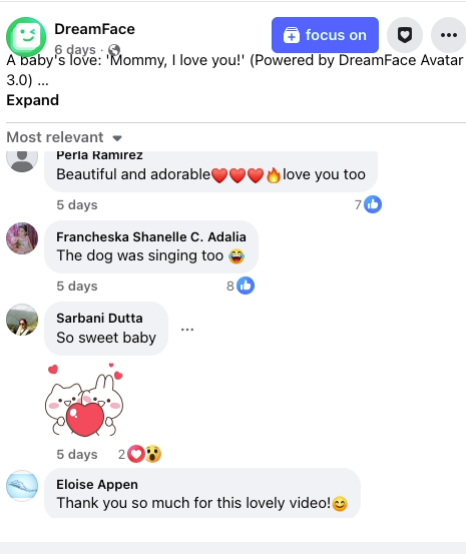This screenshot has height=554, width=466.
Task: Open the 'Most relevant' sorting dropdown
Action: [64, 137]
